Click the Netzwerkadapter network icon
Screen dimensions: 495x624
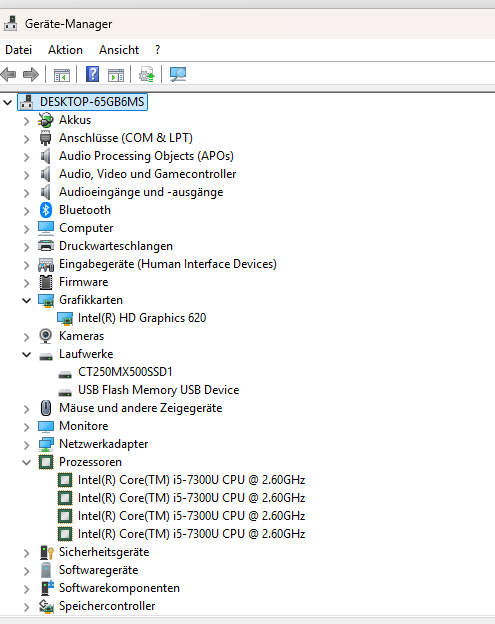pos(46,444)
